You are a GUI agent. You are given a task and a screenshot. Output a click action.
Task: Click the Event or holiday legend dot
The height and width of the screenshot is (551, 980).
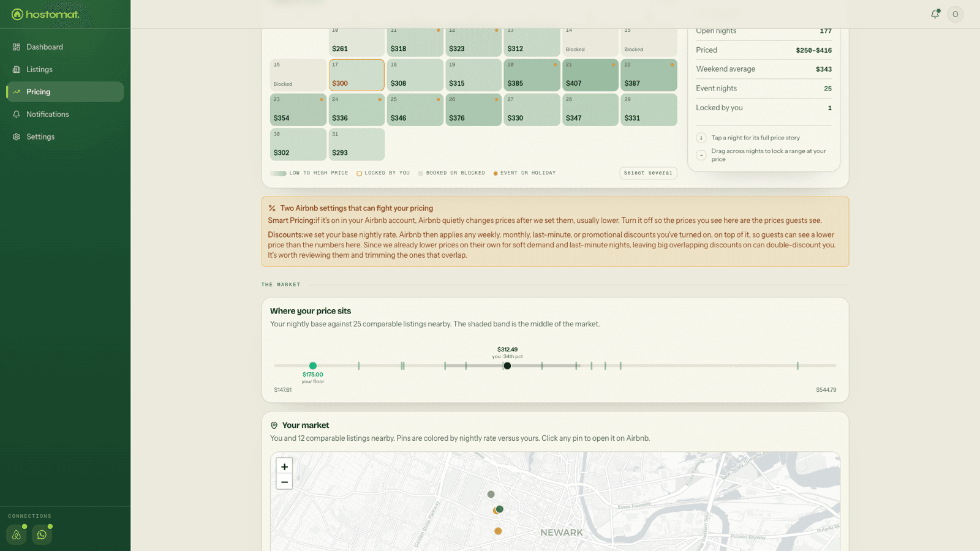pos(496,173)
